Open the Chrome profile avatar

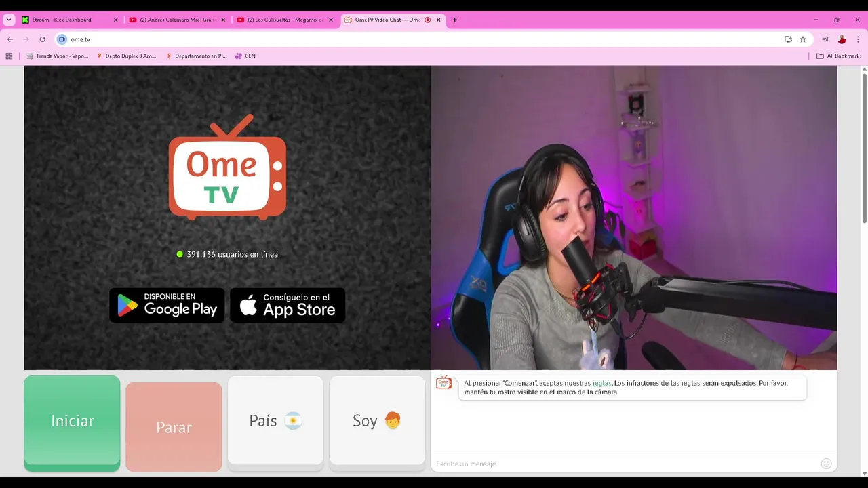(842, 39)
